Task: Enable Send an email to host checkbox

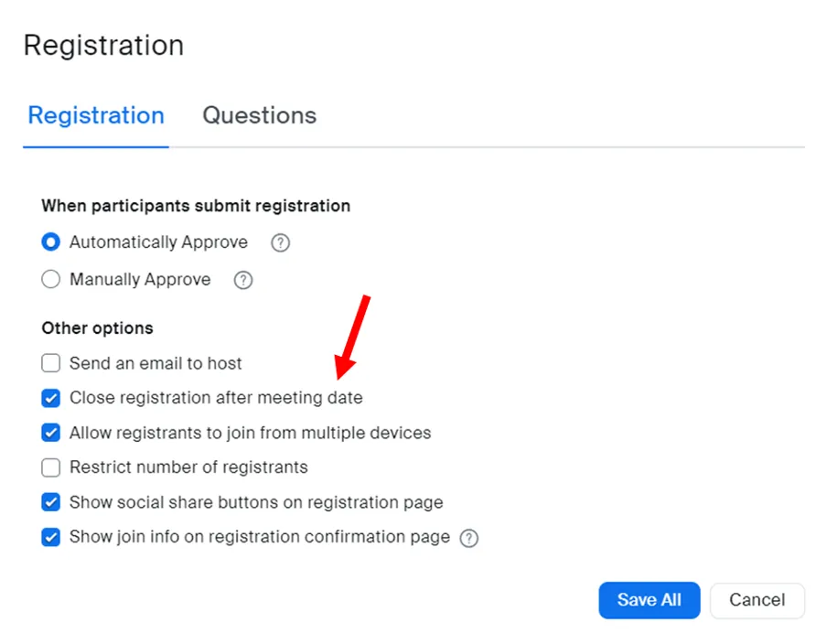Action: [51, 363]
